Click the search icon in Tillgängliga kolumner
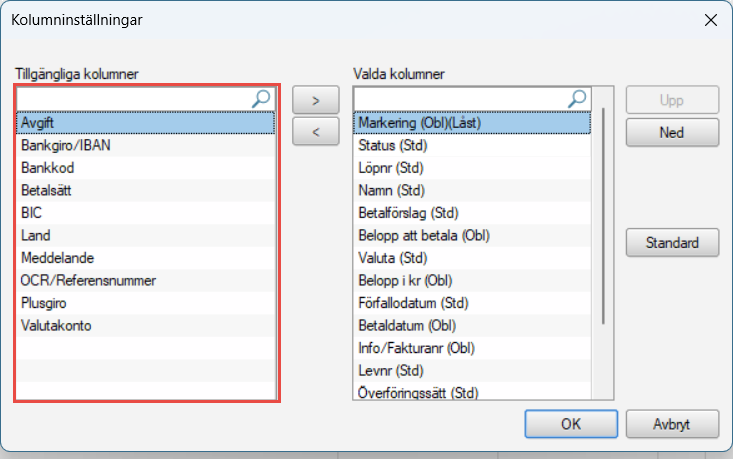The width and height of the screenshot is (733, 459). [261, 99]
